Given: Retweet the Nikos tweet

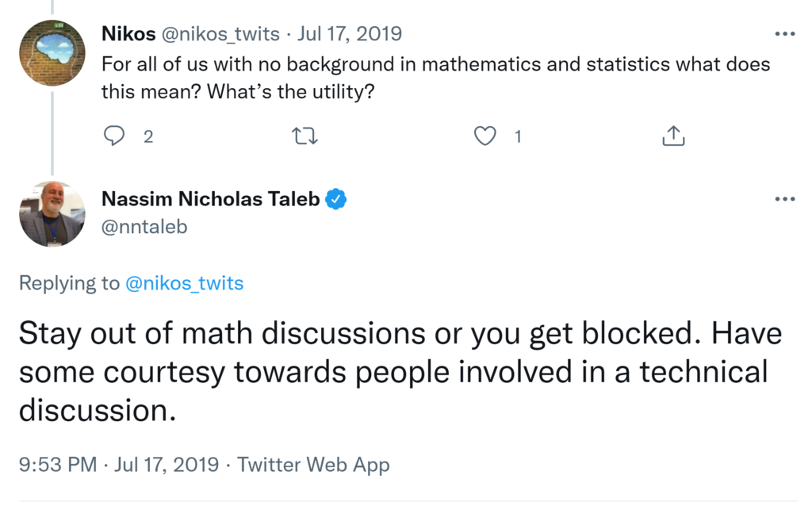Looking at the screenshot, I should coord(305,136).
